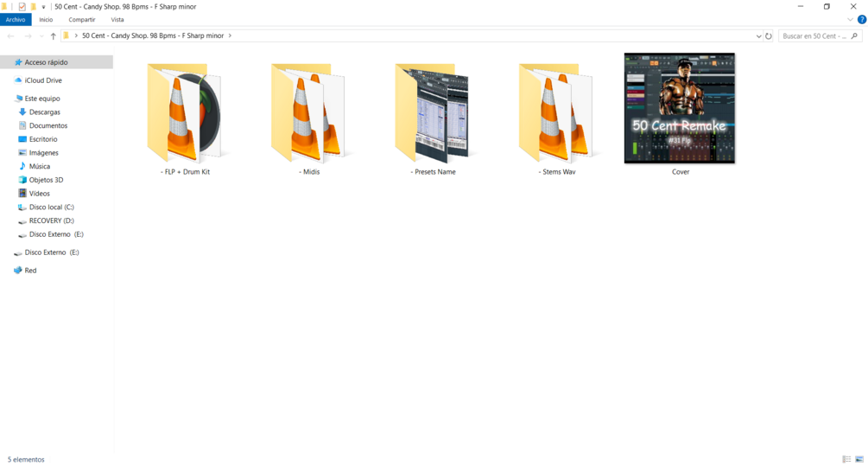868x466 pixels.
Task: Switch to the Vista ribbon tab
Action: click(117, 19)
